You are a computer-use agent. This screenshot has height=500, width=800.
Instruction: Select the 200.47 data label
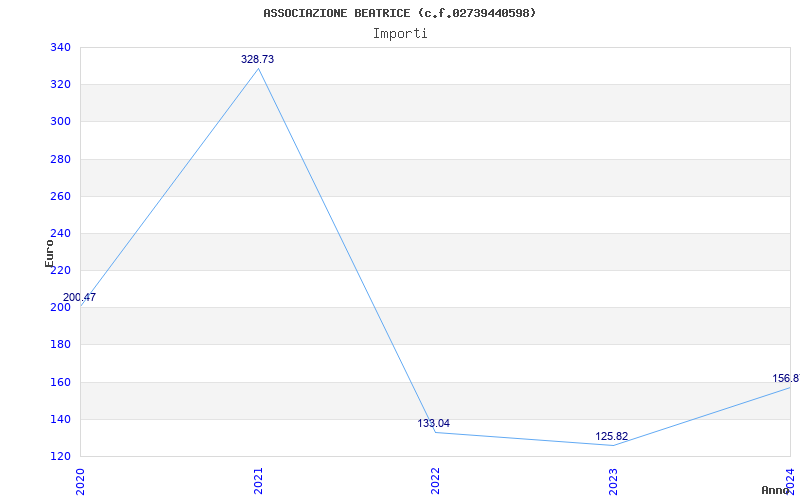click(x=80, y=297)
